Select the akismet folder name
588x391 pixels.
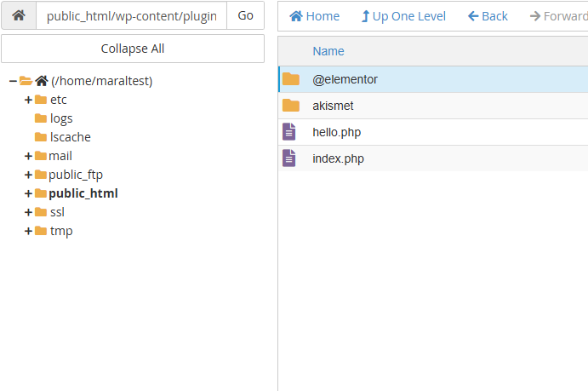(333, 106)
